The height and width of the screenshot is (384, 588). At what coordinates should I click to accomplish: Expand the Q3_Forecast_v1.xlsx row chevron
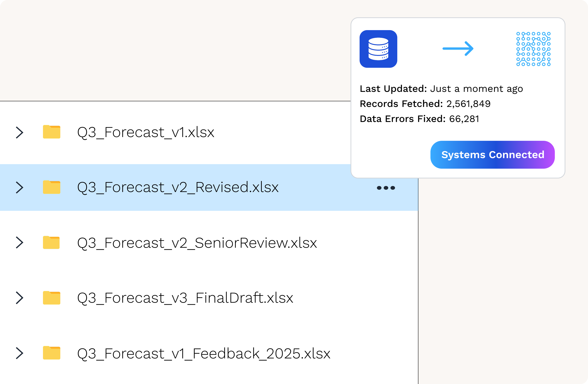click(20, 133)
